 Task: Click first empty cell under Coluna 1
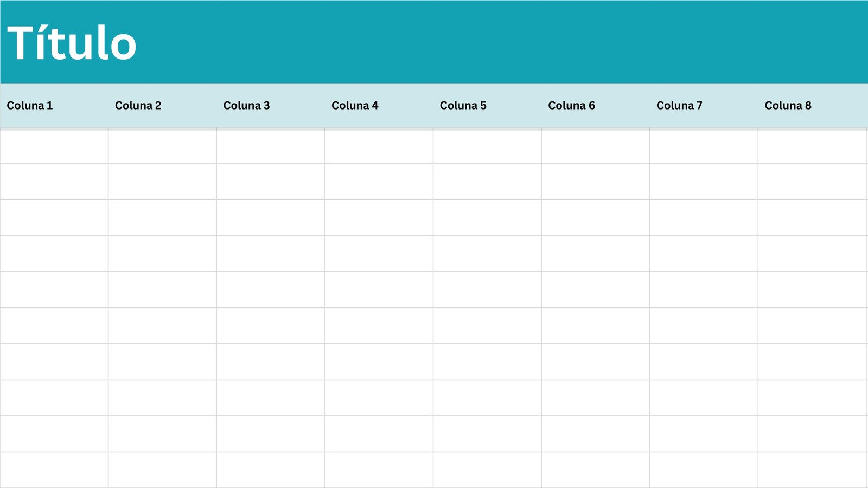click(54, 146)
